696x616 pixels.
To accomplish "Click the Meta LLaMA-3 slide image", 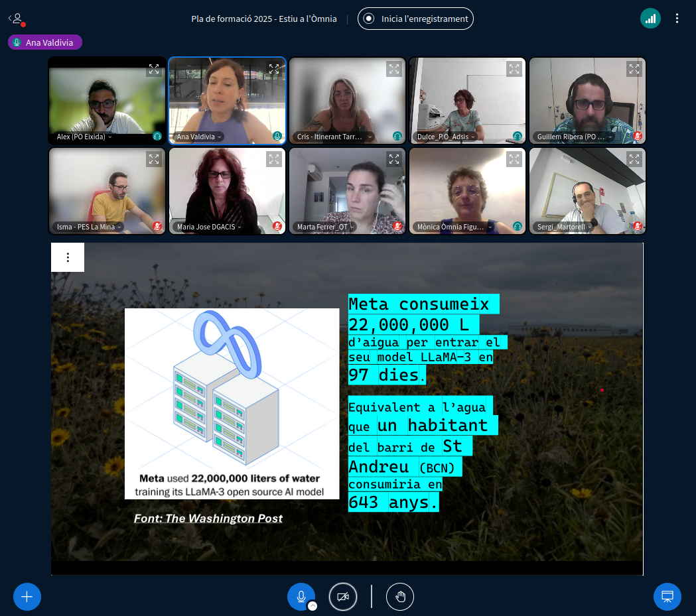I will (x=232, y=404).
